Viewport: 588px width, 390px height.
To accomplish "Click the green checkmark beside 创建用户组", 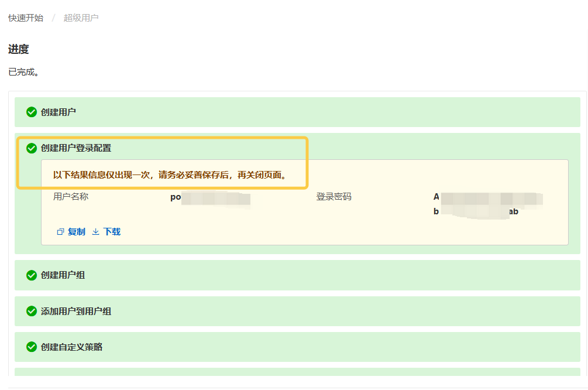I will point(32,275).
